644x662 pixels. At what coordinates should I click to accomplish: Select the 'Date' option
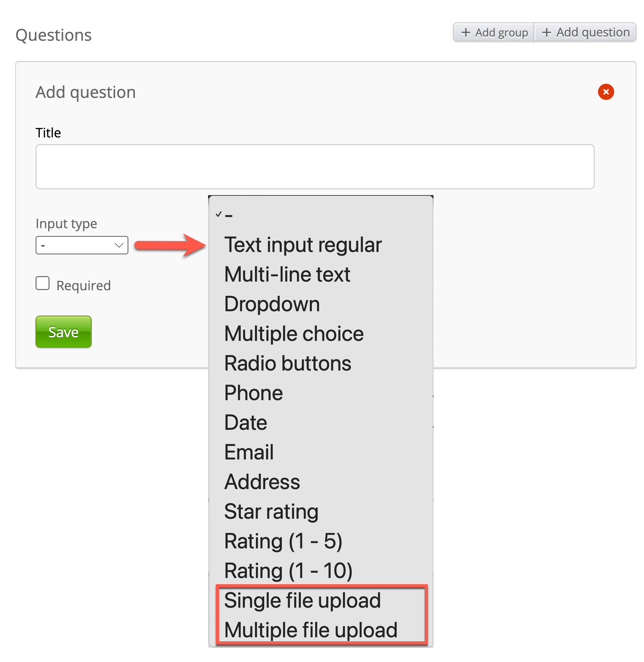point(245,422)
